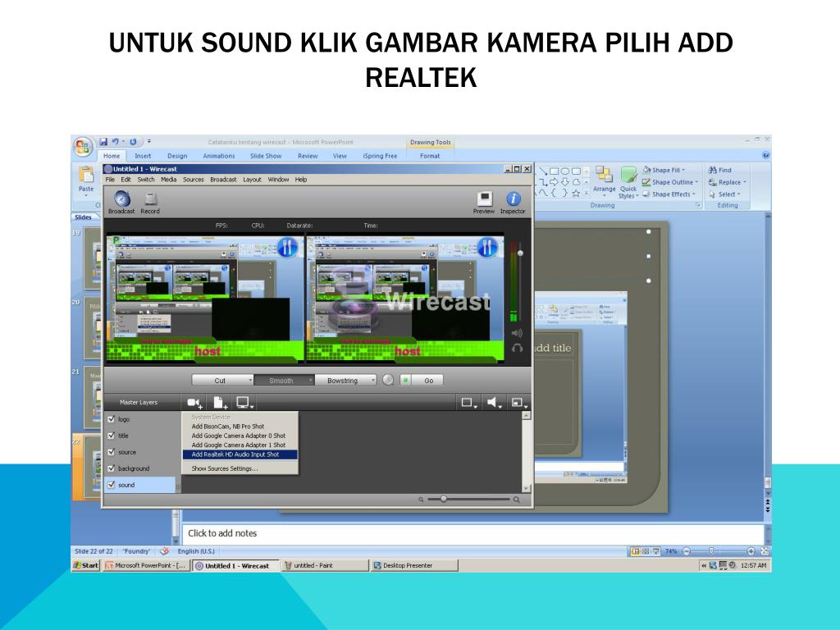Open the Wirecast Preview icon
The height and width of the screenshot is (630, 840).
coord(484,199)
